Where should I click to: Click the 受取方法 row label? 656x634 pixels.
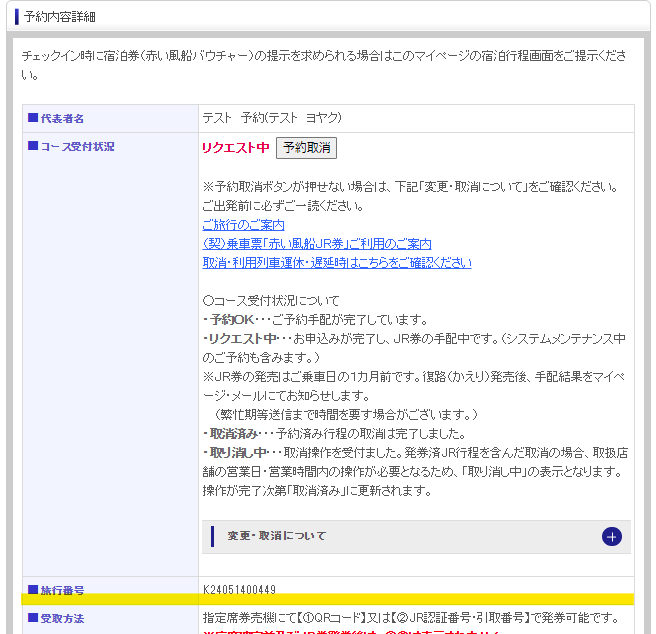pos(62,618)
